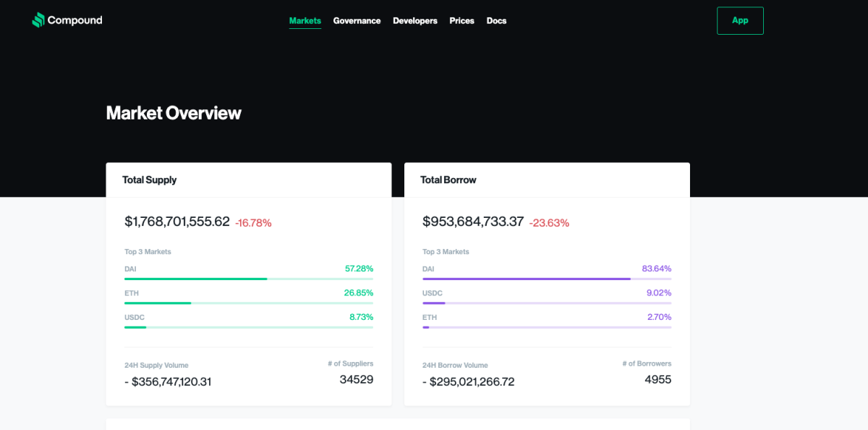Viewport: 868px width, 430px height.
Task: Go to the Governance page
Action: 357,21
